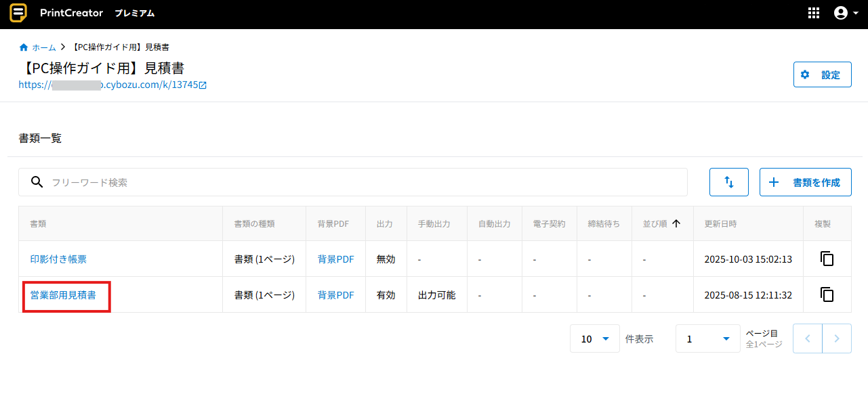868x417 pixels.
Task: Go to ホーム breadcrumb link
Action: [44, 47]
